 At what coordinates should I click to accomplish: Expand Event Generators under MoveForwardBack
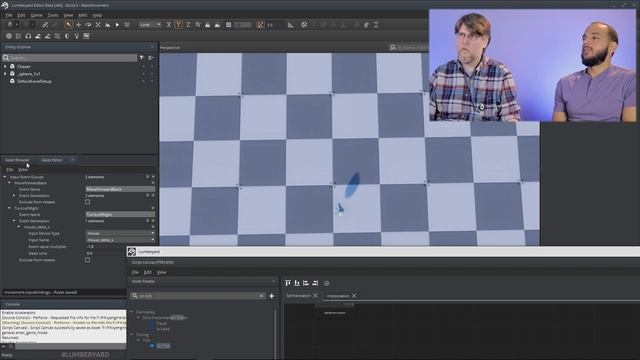(14, 196)
